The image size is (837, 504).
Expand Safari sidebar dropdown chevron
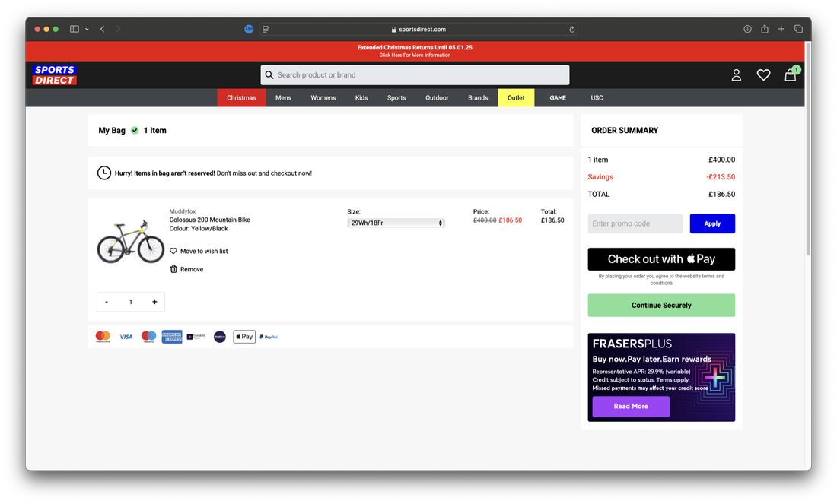(x=87, y=29)
